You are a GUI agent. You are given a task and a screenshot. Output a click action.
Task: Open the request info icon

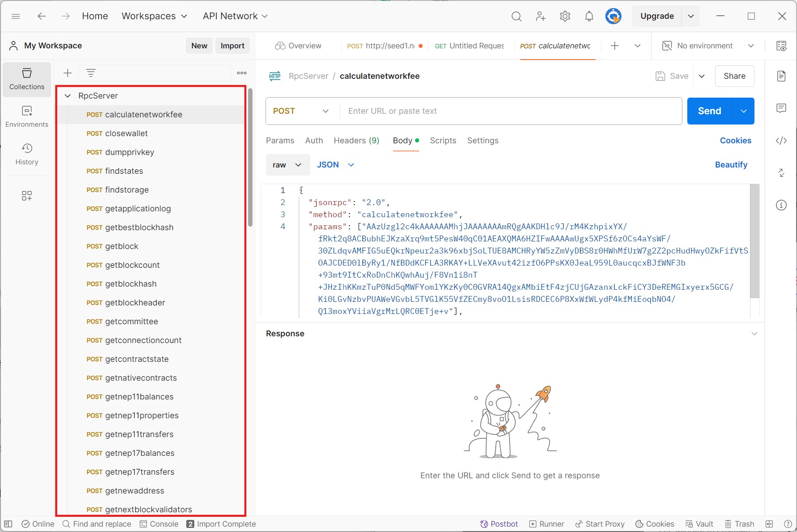tap(781, 205)
